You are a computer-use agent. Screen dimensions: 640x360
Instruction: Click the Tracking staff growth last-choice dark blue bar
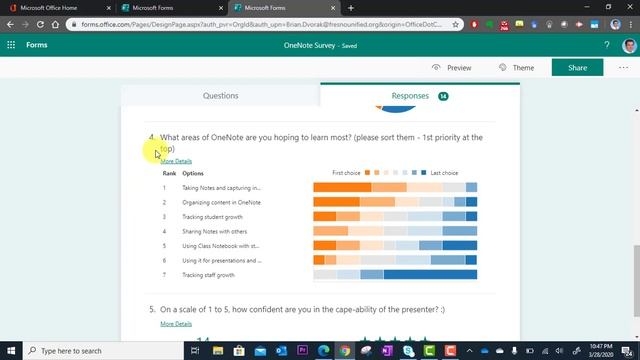click(430, 275)
